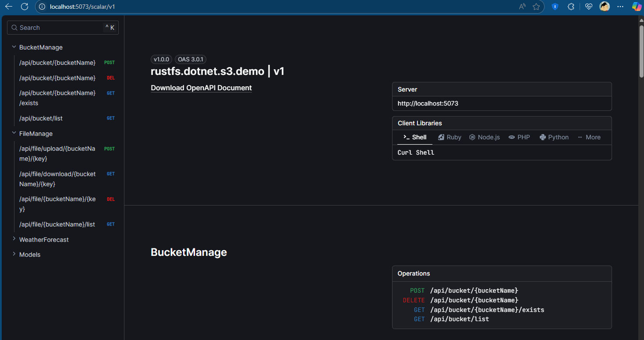
Task: Select the Ruby client library tab
Action: [x=449, y=137]
